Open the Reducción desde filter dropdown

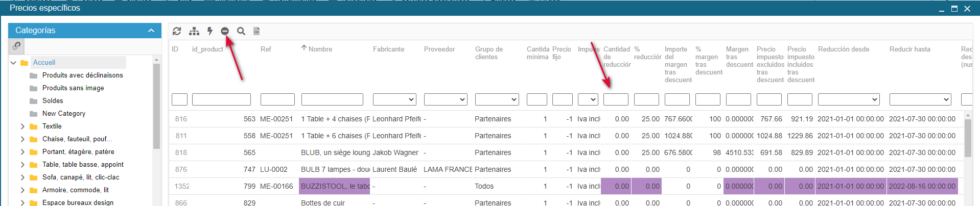pos(848,99)
